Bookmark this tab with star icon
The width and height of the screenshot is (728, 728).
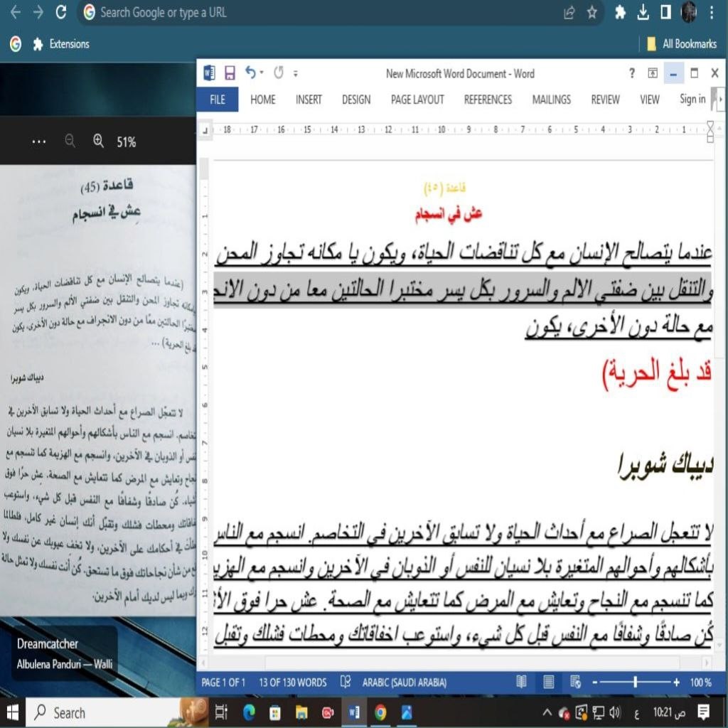(x=592, y=13)
